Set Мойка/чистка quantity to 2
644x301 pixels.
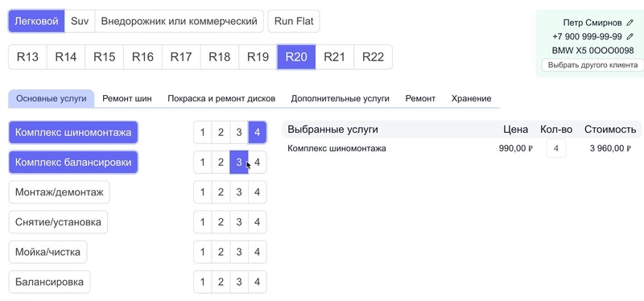pyautogui.click(x=221, y=252)
